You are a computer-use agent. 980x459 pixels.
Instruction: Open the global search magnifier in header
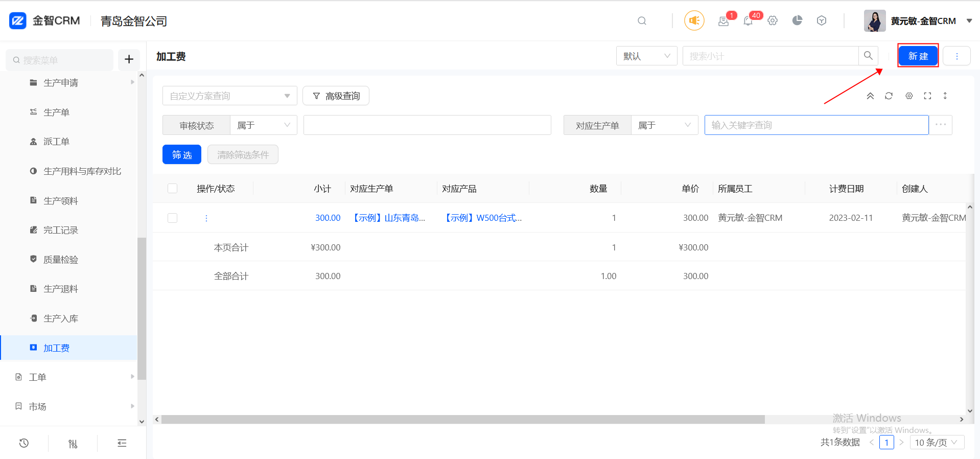coord(642,20)
